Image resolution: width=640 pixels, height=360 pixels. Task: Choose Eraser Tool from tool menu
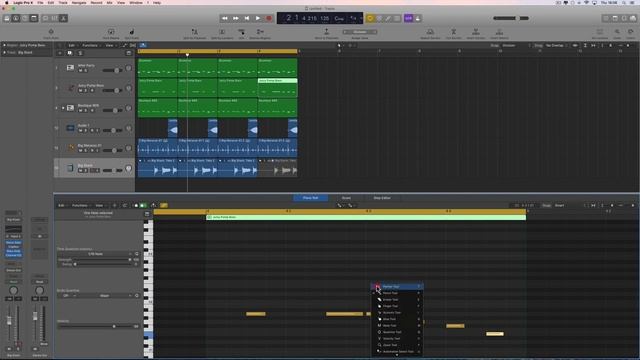click(x=397, y=300)
